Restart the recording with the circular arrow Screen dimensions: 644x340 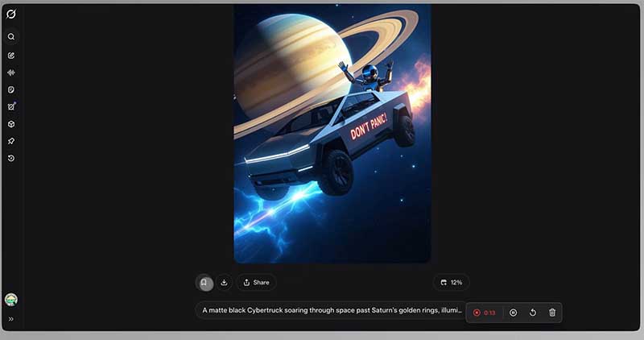click(533, 313)
